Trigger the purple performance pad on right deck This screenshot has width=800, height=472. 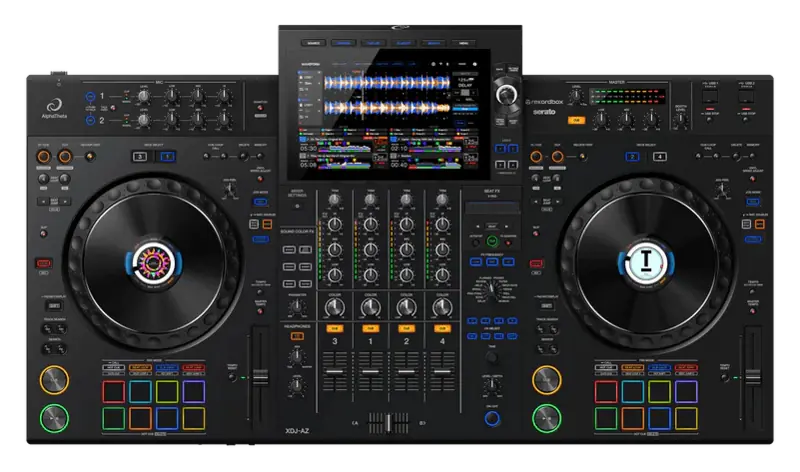click(x=686, y=392)
